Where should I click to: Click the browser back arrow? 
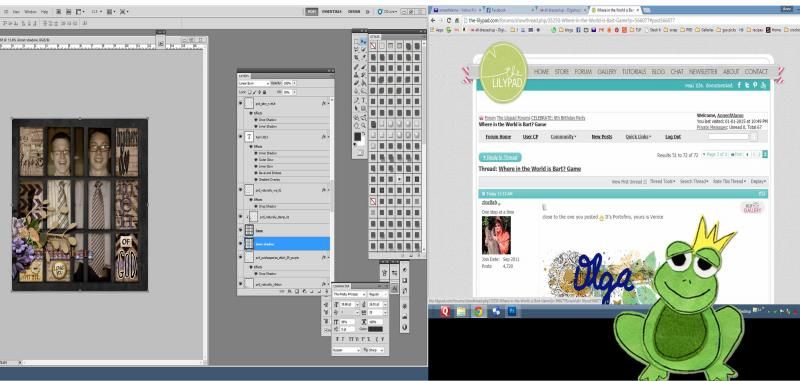pyautogui.click(x=433, y=20)
